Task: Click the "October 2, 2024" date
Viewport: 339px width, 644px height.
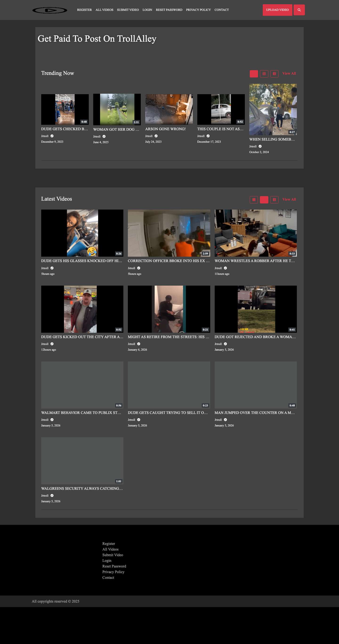Action: click(x=259, y=152)
